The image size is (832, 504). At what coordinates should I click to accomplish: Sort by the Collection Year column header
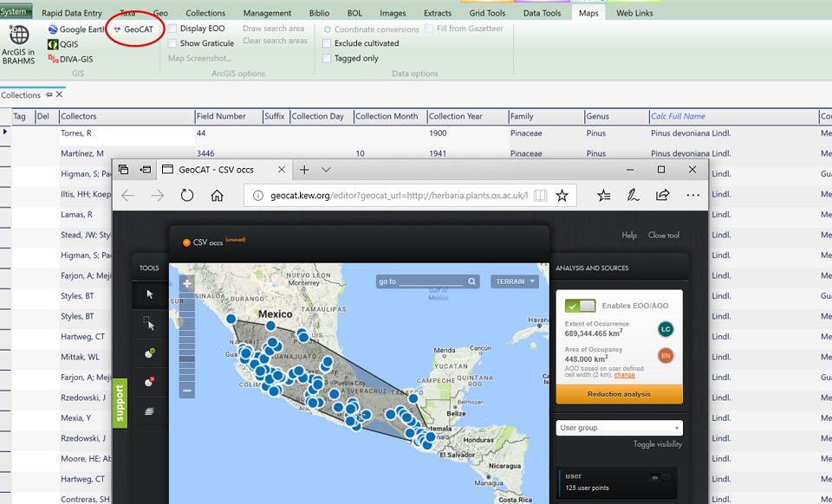pyautogui.click(x=455, y=116)
